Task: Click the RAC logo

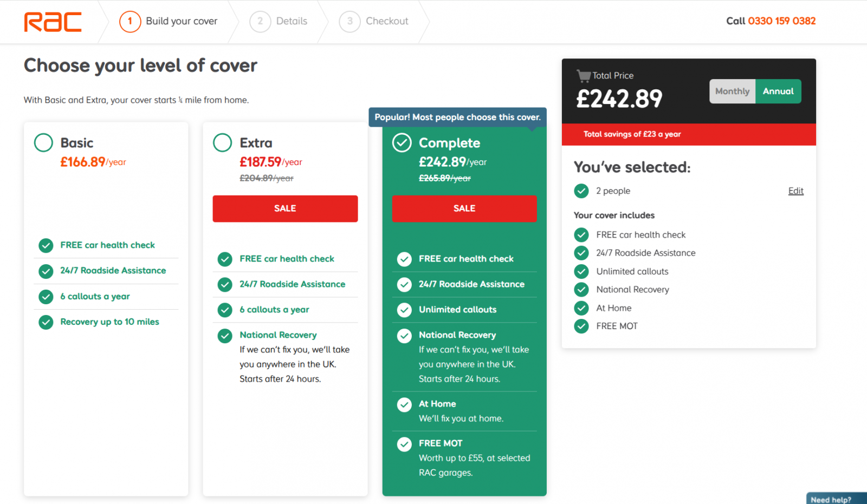Action: [53, 22]
